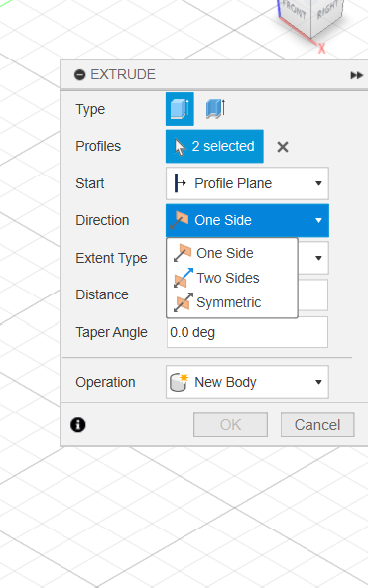The image size is (368, 588).
Task: Clear selected profiles with X icon
Action: tap(283, 147)
